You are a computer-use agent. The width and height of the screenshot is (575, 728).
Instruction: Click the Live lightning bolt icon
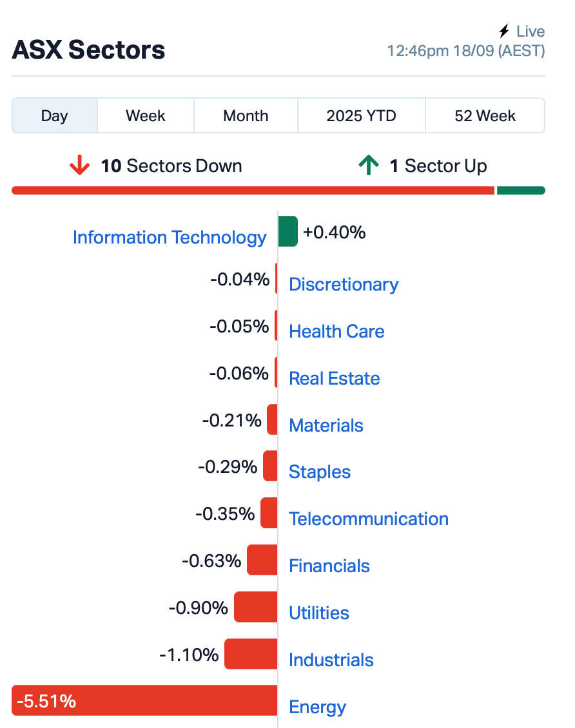504,32
